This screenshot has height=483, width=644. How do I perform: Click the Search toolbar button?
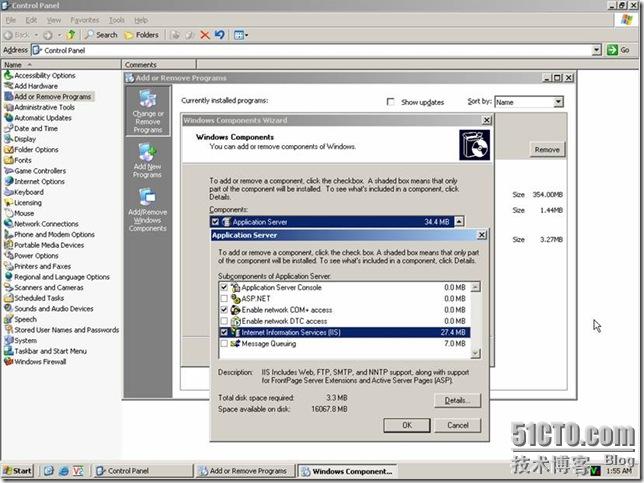pyautogui.click(x=101, y=35)
